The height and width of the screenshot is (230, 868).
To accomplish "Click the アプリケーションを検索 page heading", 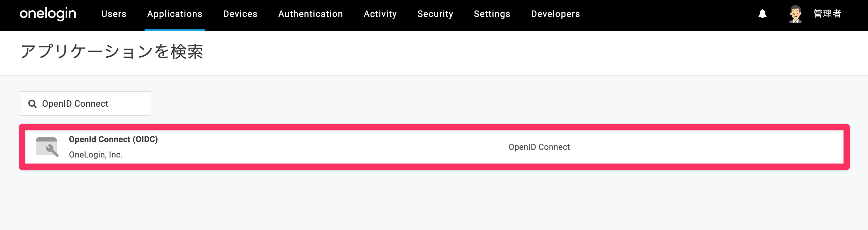I will pyautogui.click(x=112, y=52).
